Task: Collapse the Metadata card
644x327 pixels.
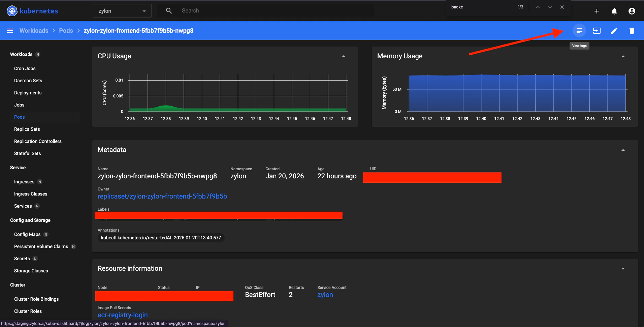Action: 623,150
